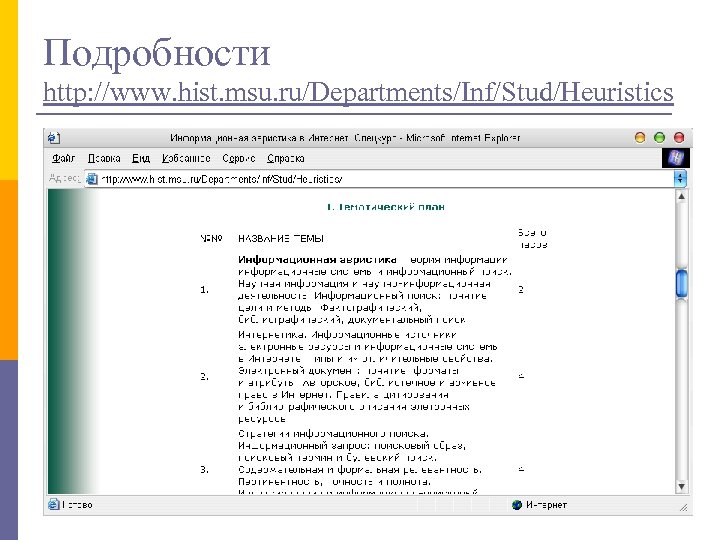Click the green maximize window button
Image resolution: width=720 pixels, height=540 pixels.
pyautogui.click(x=659, y=137)
